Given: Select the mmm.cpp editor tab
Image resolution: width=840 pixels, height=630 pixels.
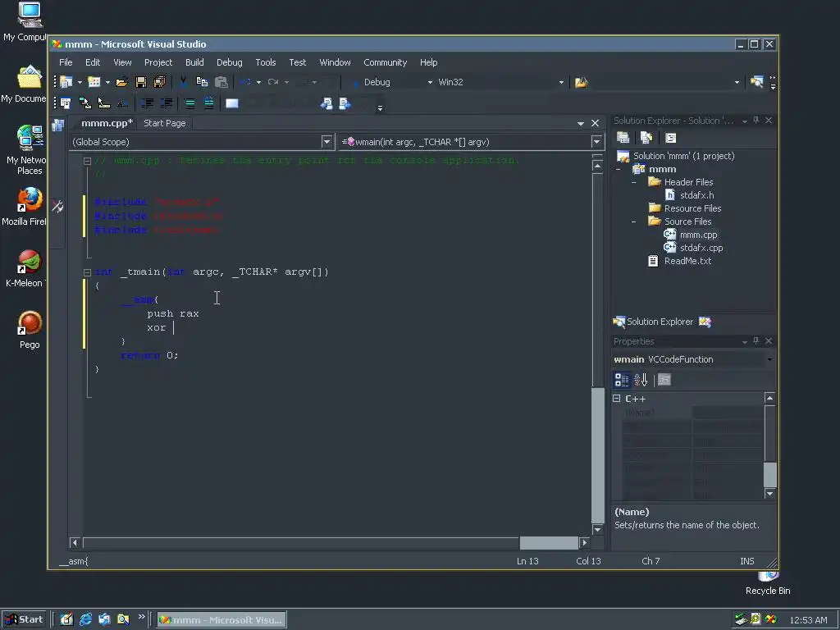Looking at the screenshot, I should tap(107, 123).
